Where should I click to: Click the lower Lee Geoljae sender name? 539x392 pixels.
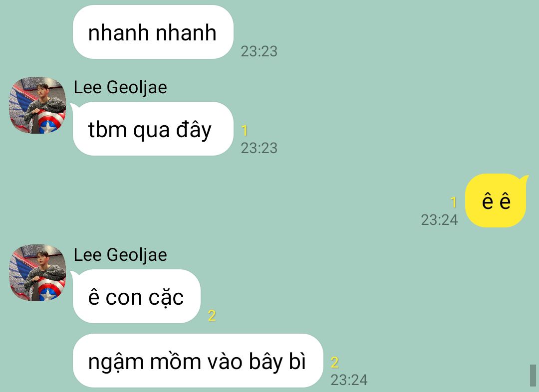[x=120, y=255]
